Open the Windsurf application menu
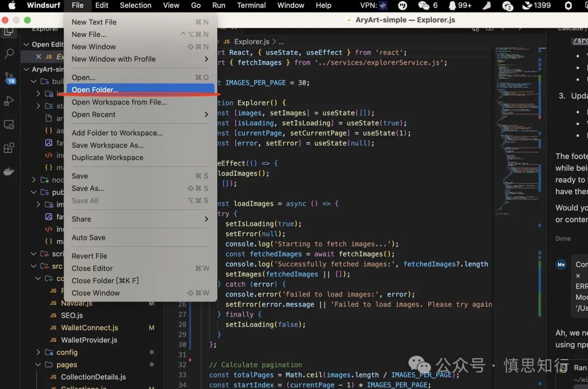 [44, 5]
